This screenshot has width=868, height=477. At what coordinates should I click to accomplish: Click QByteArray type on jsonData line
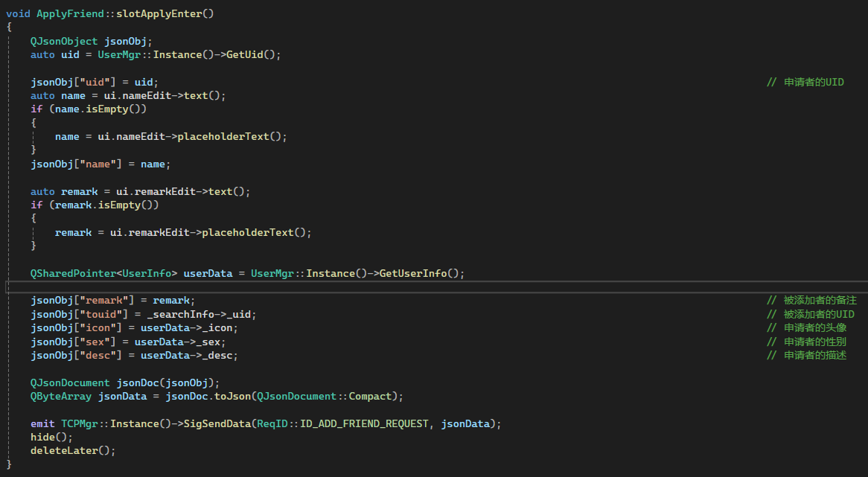(61, 396)
